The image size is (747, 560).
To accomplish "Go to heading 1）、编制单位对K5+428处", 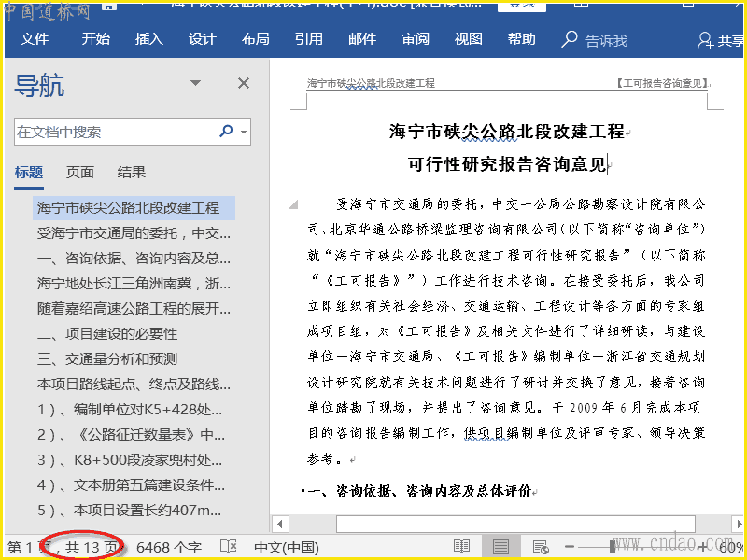I will [130, 410].
